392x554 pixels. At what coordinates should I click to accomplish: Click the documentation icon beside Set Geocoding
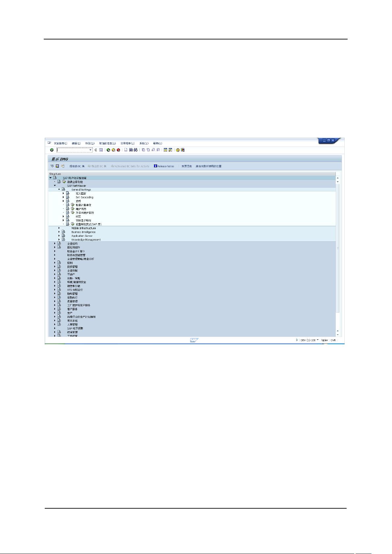[x=68, y=197]
